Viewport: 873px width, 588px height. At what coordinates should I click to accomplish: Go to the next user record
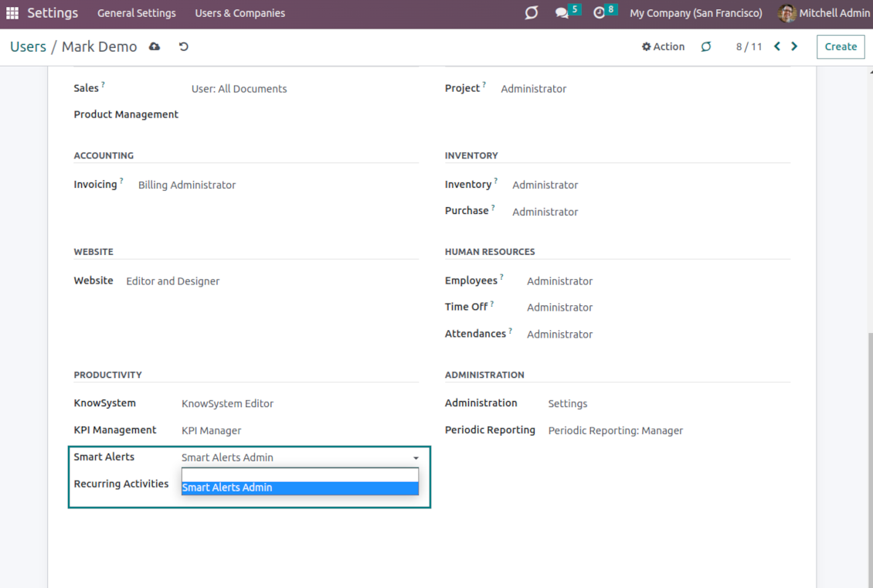point(794,46)
